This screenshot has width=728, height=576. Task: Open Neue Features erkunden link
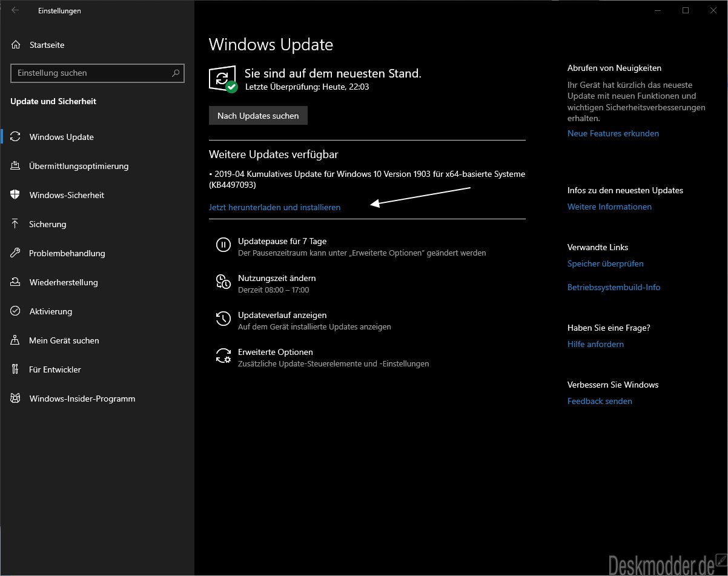coord(613,133)
